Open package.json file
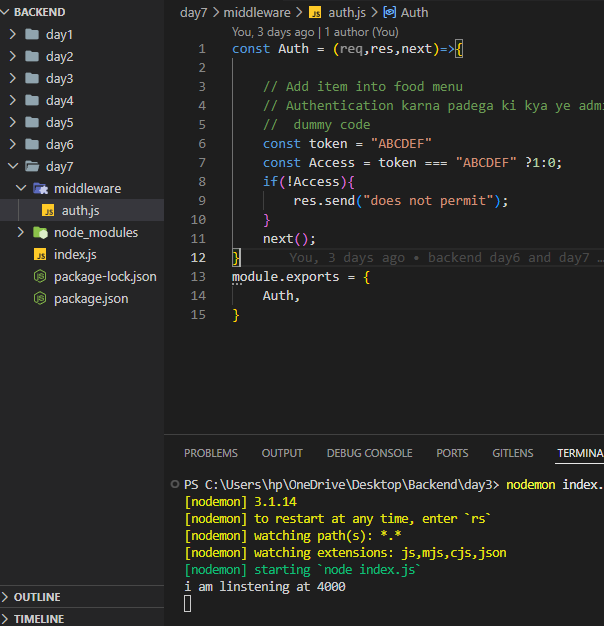 (91, 298)
